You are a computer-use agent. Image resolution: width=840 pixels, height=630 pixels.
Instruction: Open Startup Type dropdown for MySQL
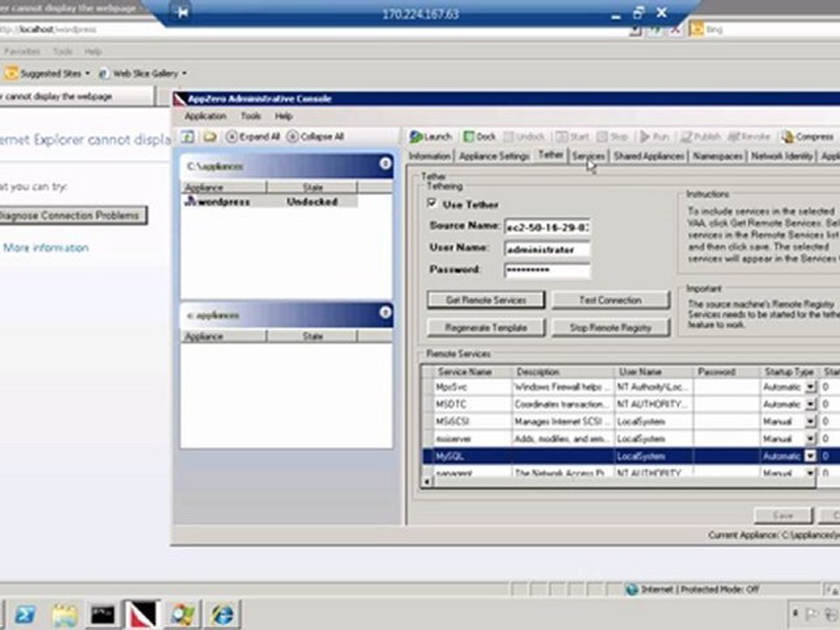pyautogui.click(x=810, y=456)
